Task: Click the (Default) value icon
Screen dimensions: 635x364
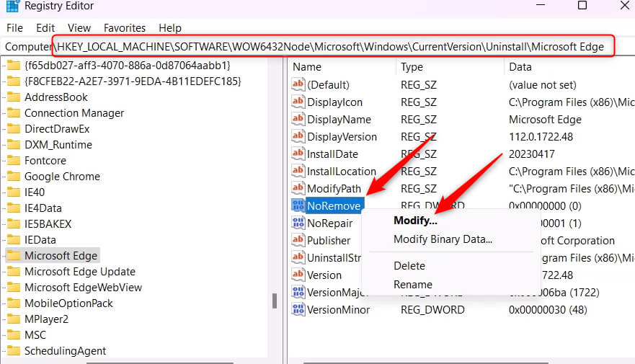Action: pyautogui.click(x=298, y=84)
